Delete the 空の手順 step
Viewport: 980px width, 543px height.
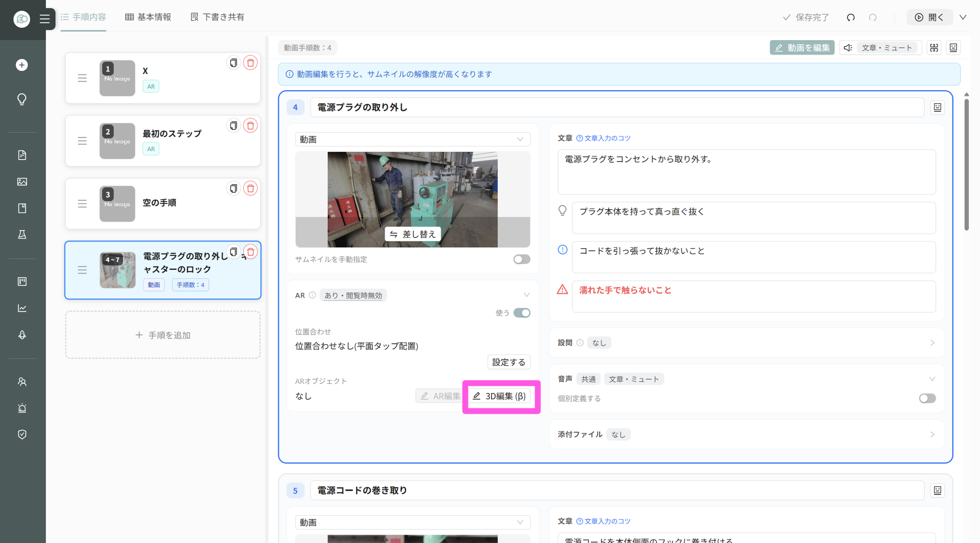tap(250, 188)
